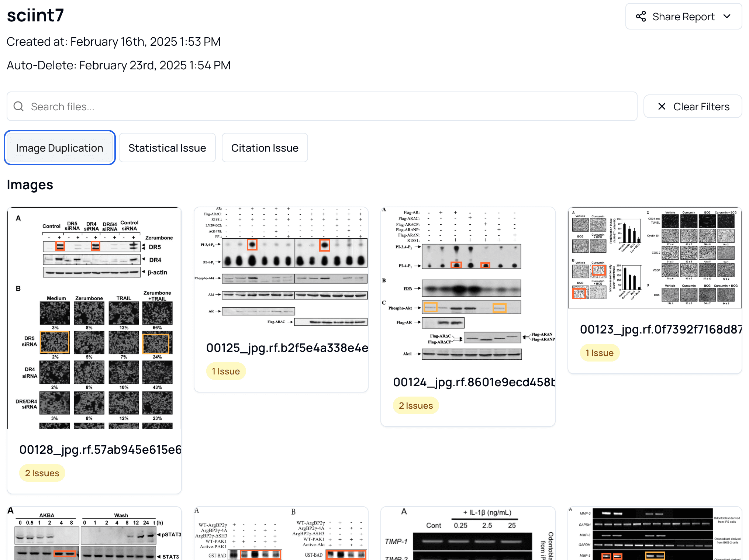
Task: Click the 2 Issues badge under 00128 image
Action: (42, 473)
